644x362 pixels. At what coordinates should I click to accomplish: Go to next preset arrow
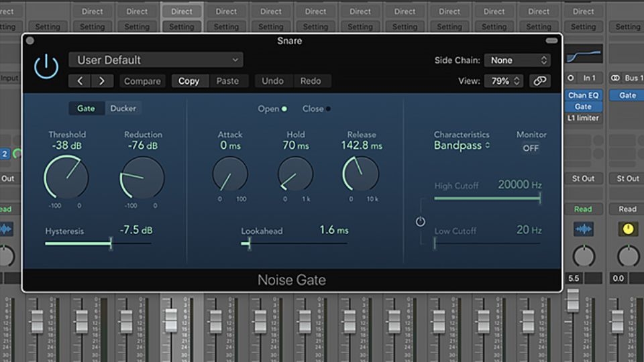pyautogui.click(x=101, y=81)
